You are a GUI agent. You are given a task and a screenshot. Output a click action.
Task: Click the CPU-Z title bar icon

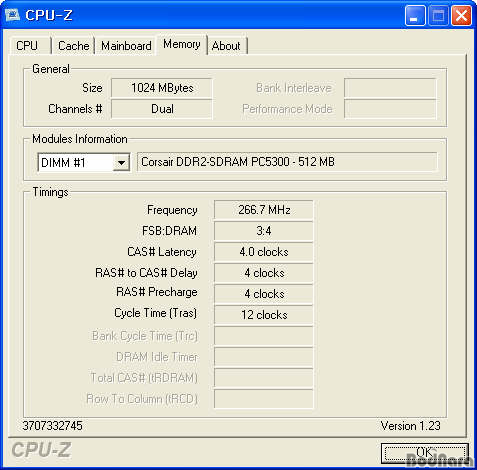pyautogui.click(x=13, y=15)
